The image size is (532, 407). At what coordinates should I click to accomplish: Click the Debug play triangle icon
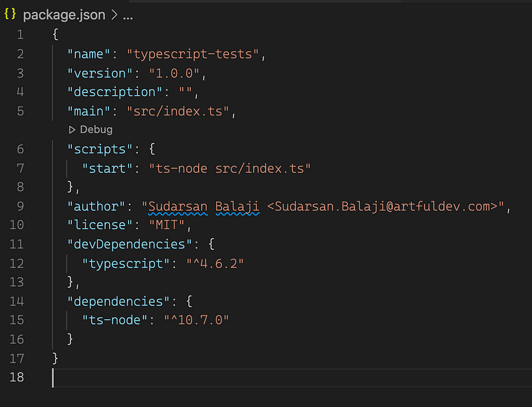tap(72, 130)
